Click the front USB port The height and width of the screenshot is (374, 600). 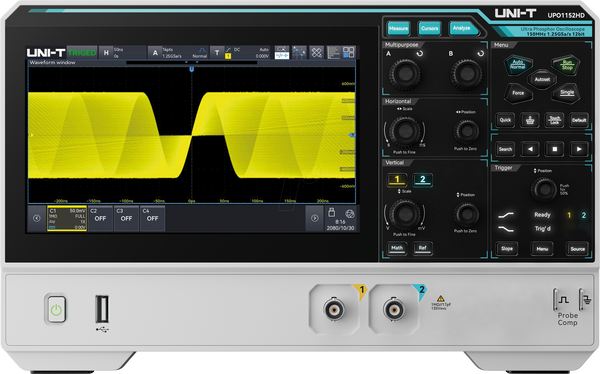102,309
